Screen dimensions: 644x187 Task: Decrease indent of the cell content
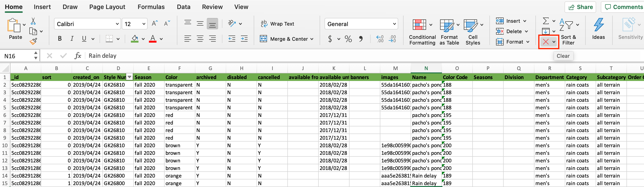(232, 39)
